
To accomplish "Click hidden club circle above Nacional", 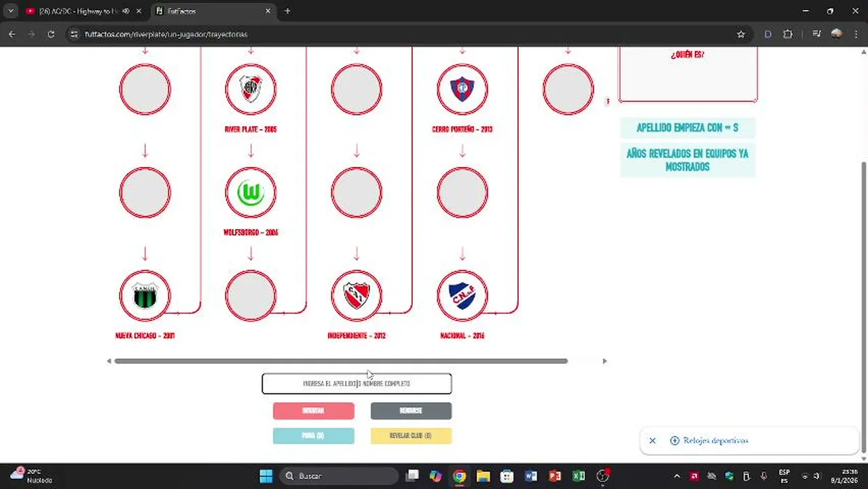I will click(463, 193).
